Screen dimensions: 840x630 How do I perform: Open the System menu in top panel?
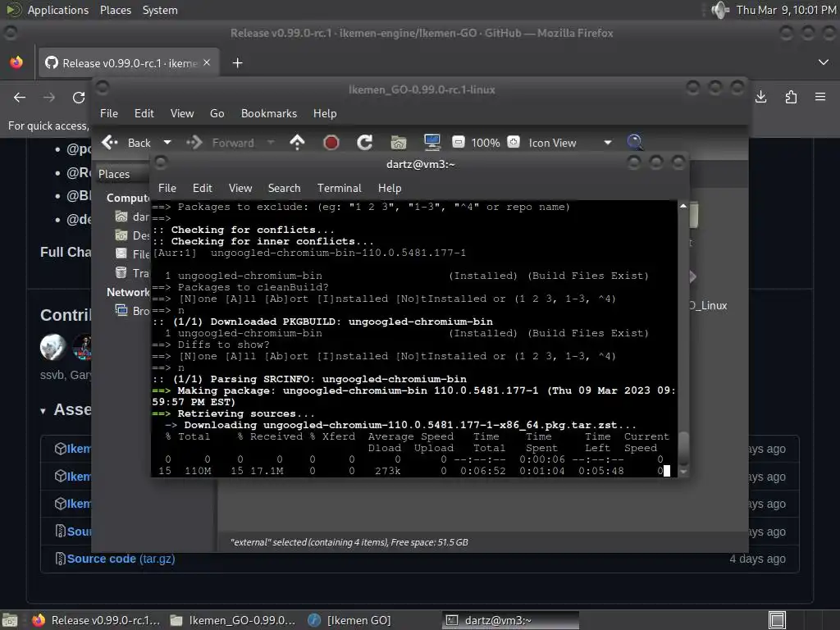(x=160, y=10)
